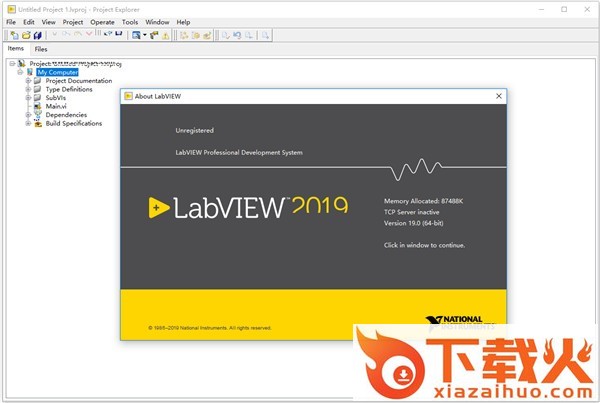Click the LabVIEW 2019 splash to continue
The width and height of the screenshot is (600, 403).
tap(260, 206)
